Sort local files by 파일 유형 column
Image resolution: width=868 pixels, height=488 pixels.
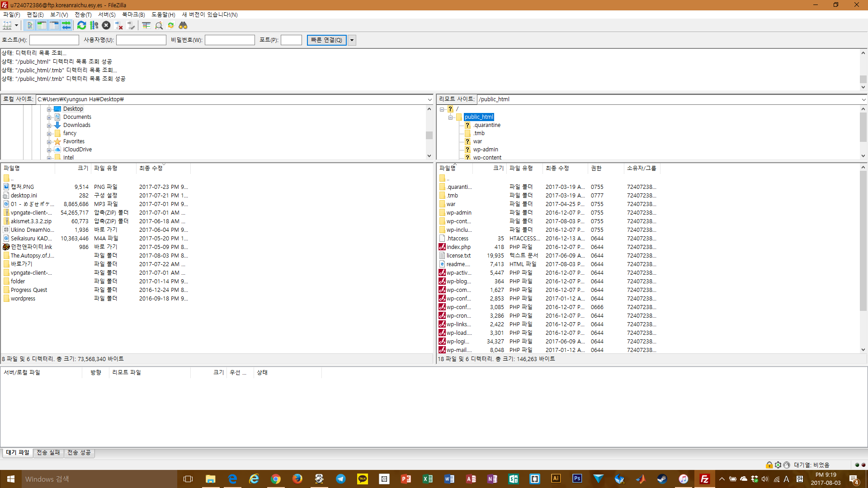point(113,168)
